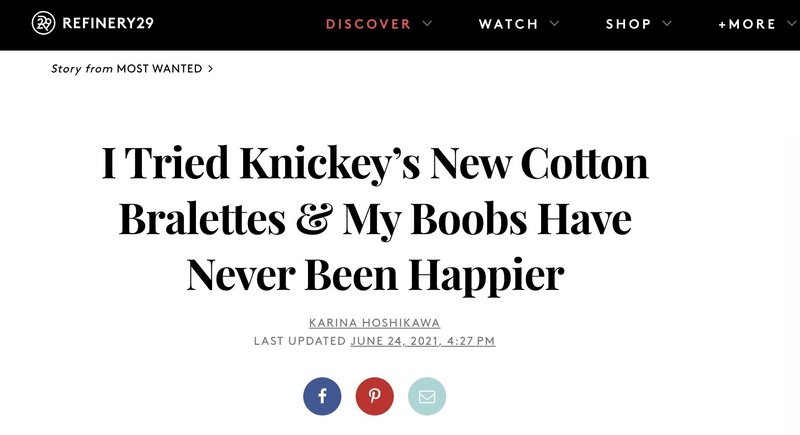This screenshot has width=800, height=435.
Task: Share the article on Facebook
Action: coord(322,396)
